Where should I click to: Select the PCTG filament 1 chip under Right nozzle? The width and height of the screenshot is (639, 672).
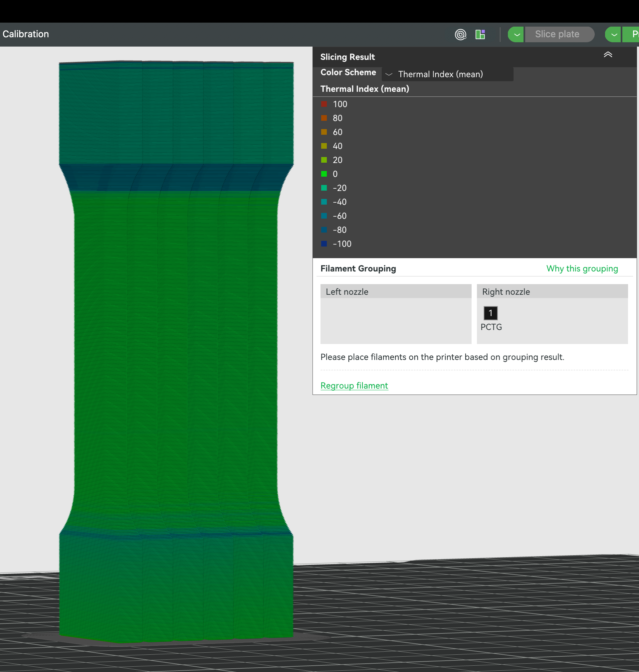click(x=490, y=313)
